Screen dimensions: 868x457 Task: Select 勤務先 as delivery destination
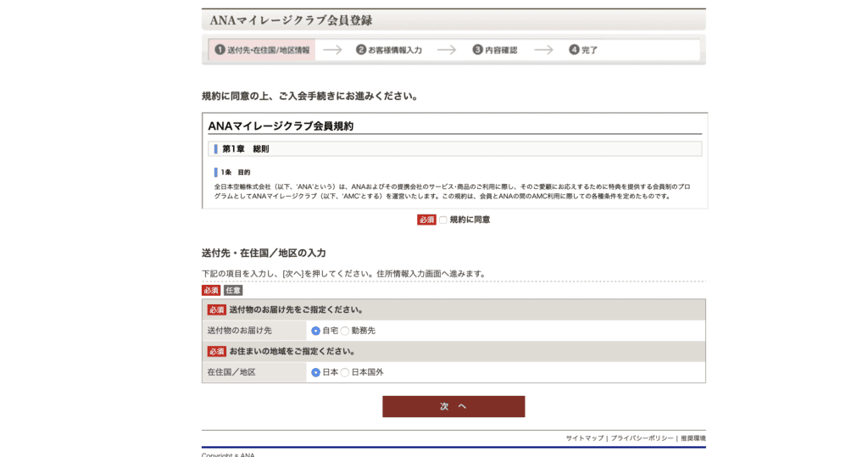345,331
